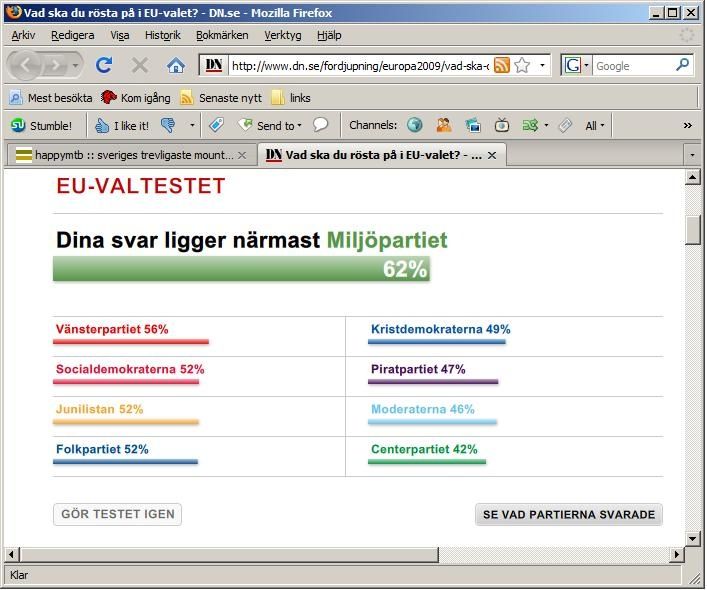Viewport: 707px width, 590px height.
Task: Click the horizontal scrollbar right arrow
Action: coord(676,554)
